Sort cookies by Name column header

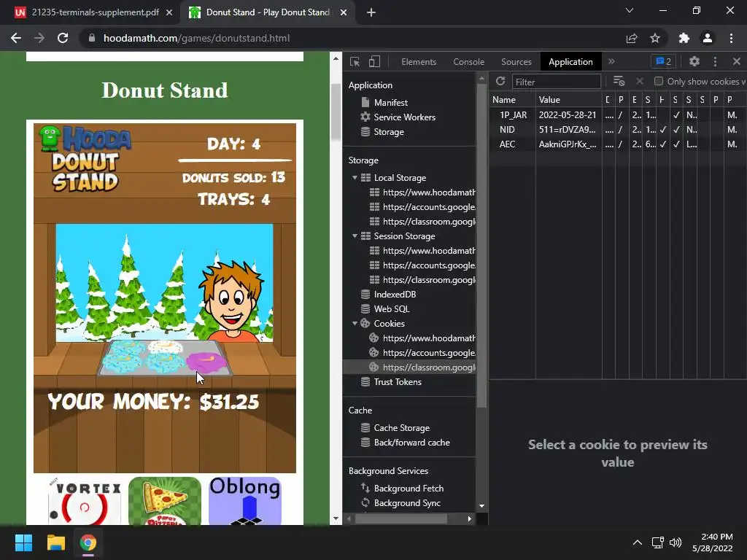pos(513,99)
